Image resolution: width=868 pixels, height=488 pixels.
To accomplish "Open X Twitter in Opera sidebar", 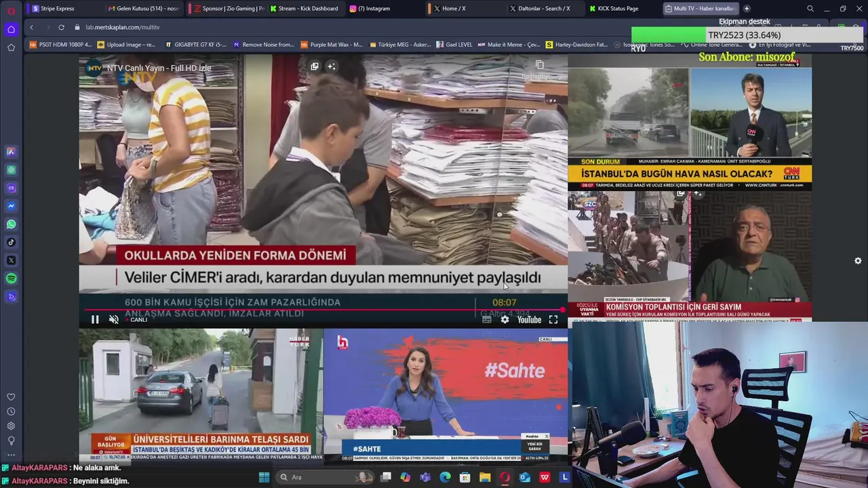I will tap(11, 260).
